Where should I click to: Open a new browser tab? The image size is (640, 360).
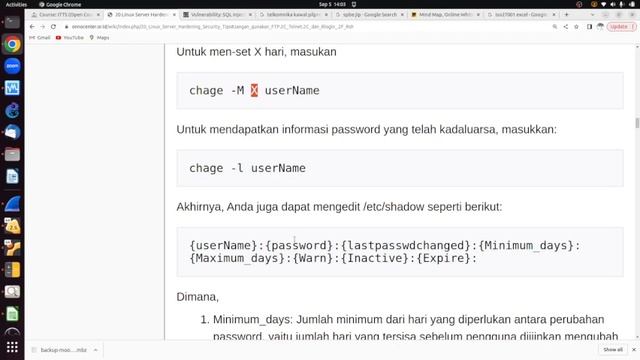click(566, 15)
